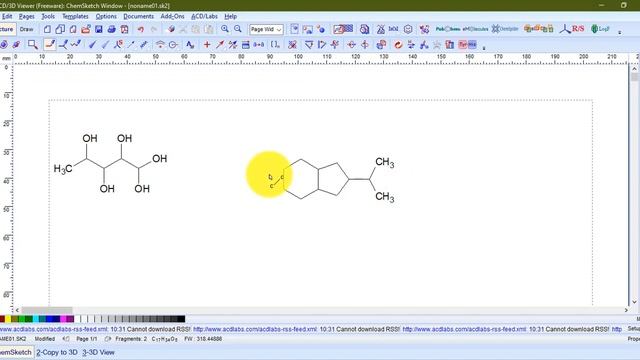This screenshot has height=360, width=640.
Task: Open the Options menu
Action: coord(106,16)
